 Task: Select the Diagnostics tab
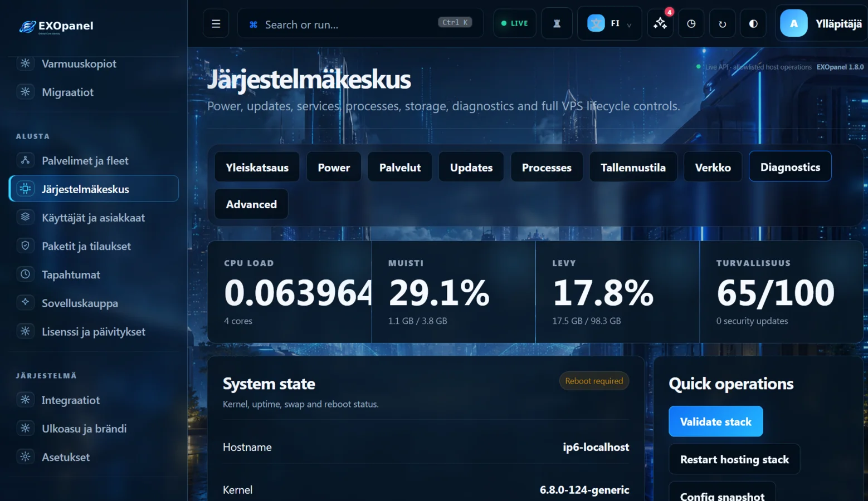click(x=790, y=166)
